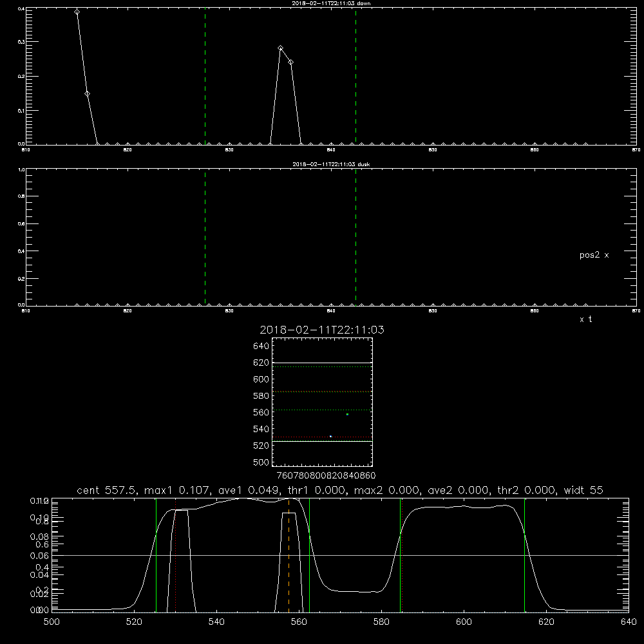644x644 pixels.
Task: Click the lower white solid line near 525 in small plot
Action: tap(322, 442)
